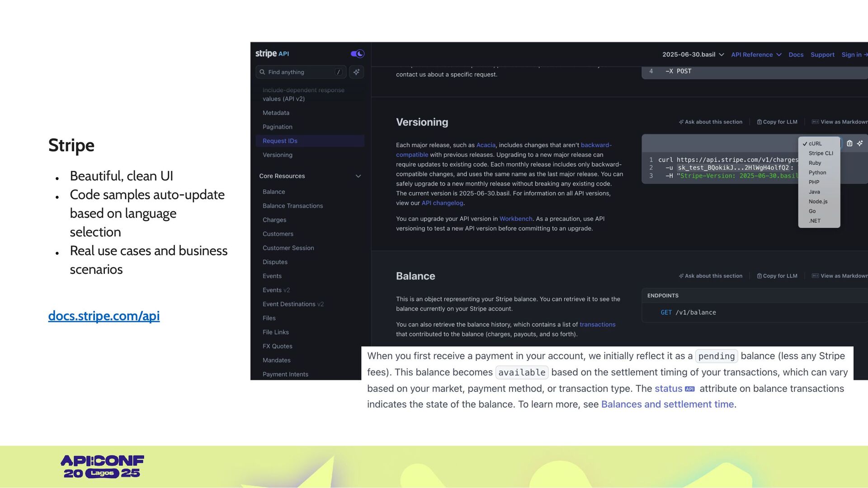Viewport: 868px width, 488px height.
Task: Open the 2025-06-30.basil version dropdown
Action: click(693, 55)
